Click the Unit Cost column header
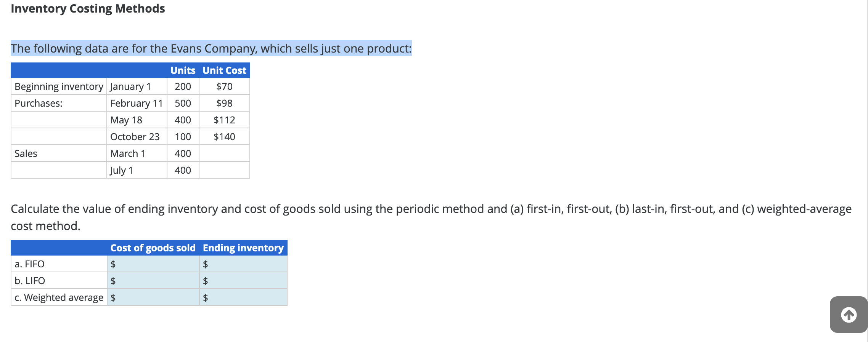The image size is (868, 342). [x=224, y=70]
